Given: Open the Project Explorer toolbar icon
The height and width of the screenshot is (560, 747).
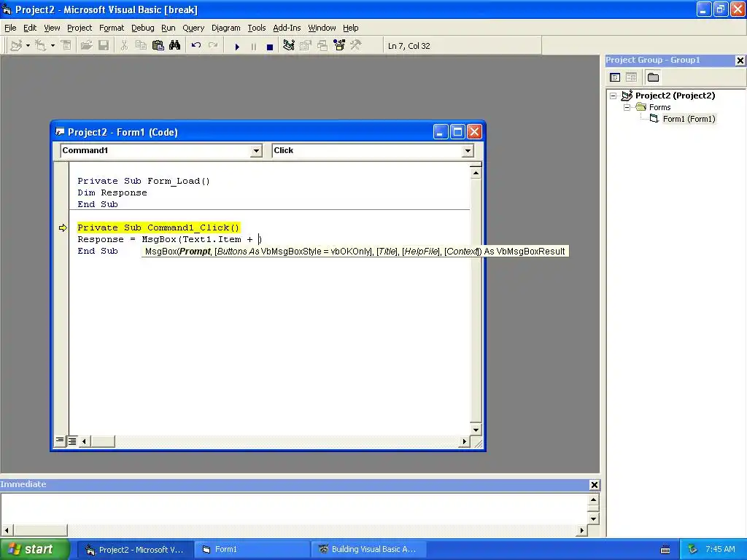Looking at the screenshot, I should (x=289, y=46).
